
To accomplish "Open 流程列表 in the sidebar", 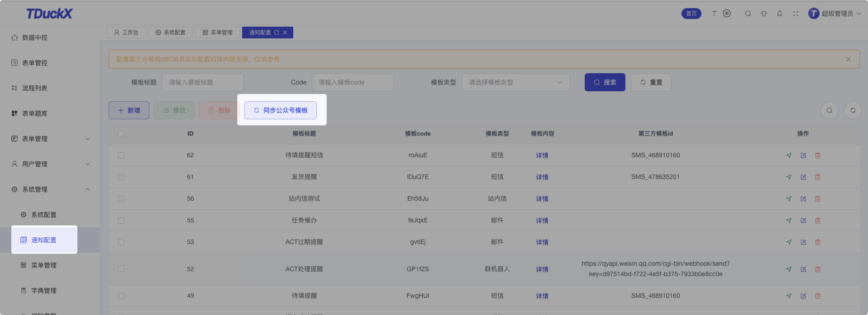I will tap(50, 88).
